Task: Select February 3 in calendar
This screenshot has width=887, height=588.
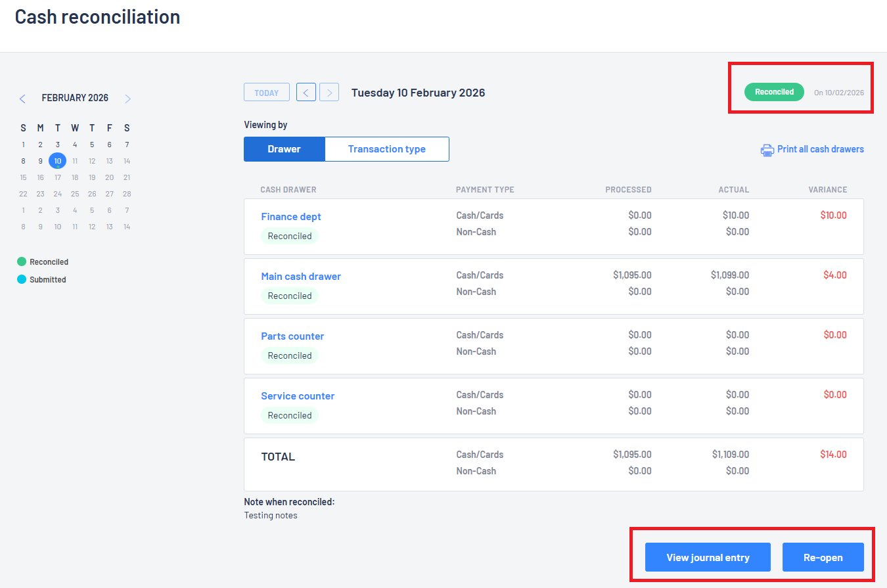Action: (x=58, y=145)
